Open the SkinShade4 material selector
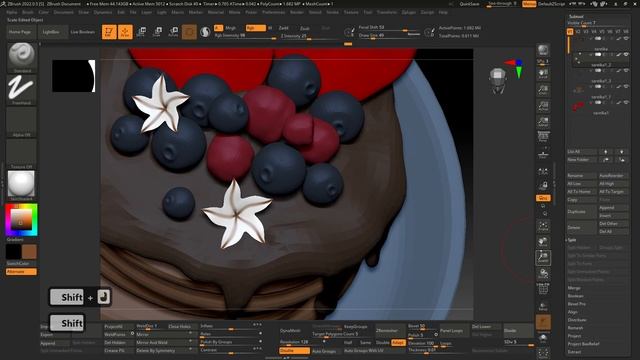The height and width of the screenshot is (360, 640). (22, 184)
